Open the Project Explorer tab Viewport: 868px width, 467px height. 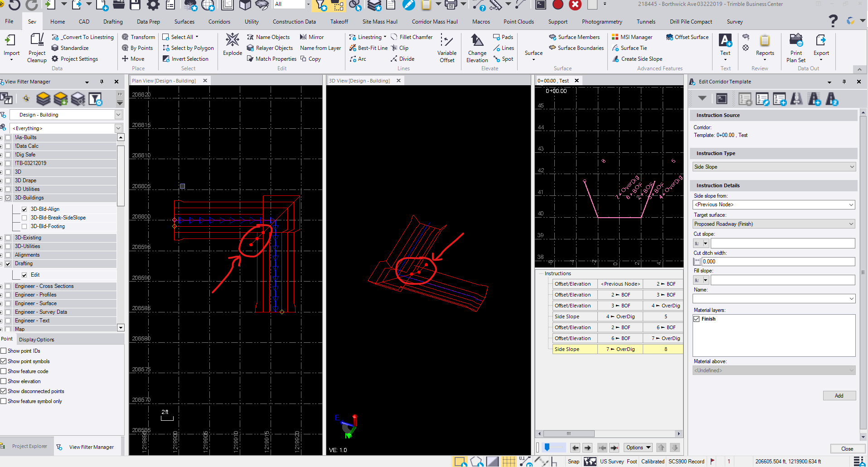pyautogui.click(x=29, y=447)
